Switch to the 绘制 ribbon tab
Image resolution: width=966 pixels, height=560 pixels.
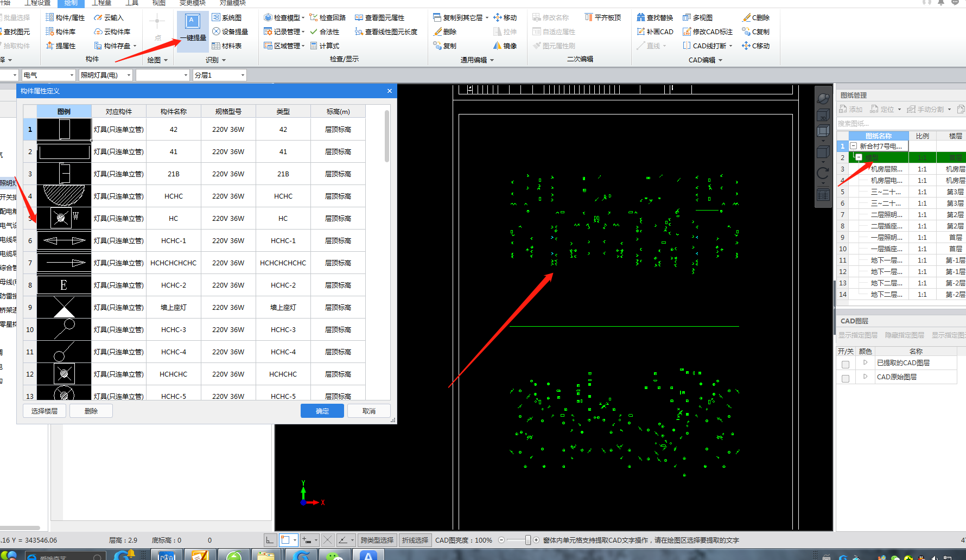point(71,3)
